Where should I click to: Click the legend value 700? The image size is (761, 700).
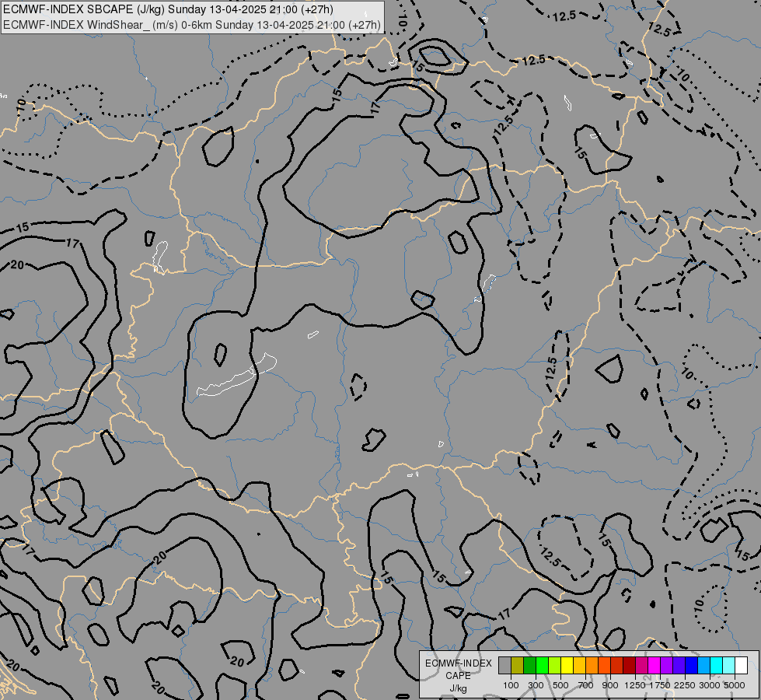point(586,685)
